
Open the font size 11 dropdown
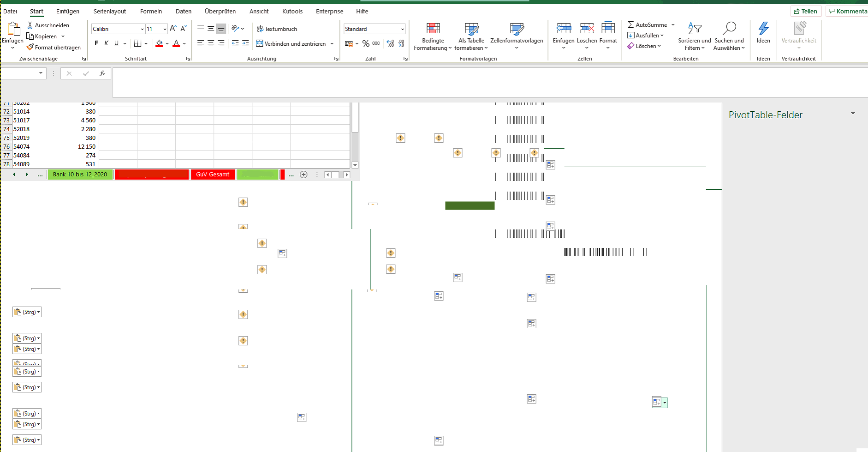tap(165, 29)
